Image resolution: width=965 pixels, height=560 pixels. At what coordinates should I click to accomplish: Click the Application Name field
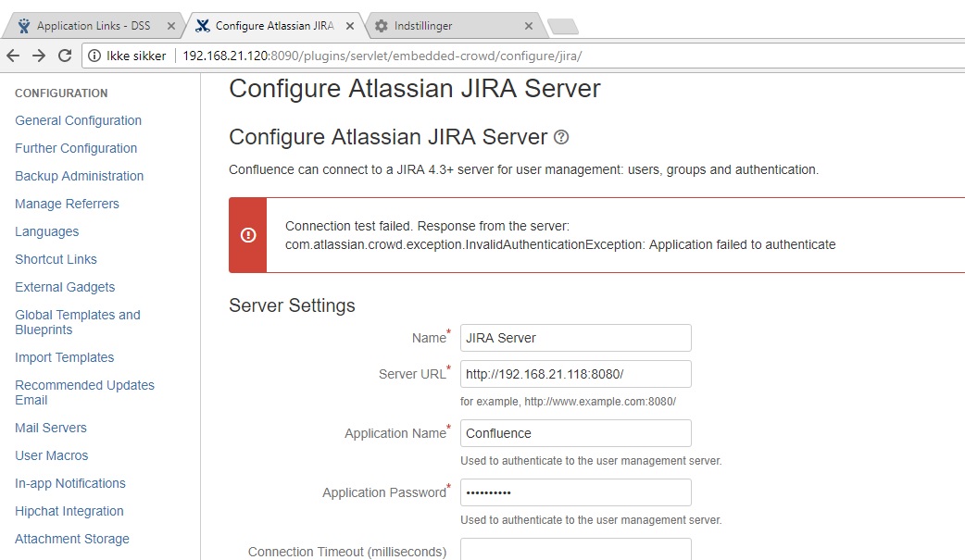575,433
